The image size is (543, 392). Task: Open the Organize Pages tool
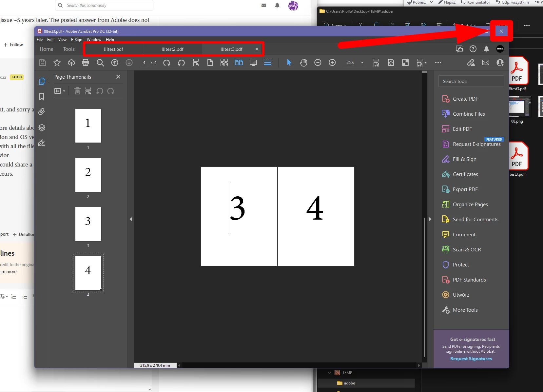pyautogui.click(x=471, y=204)
